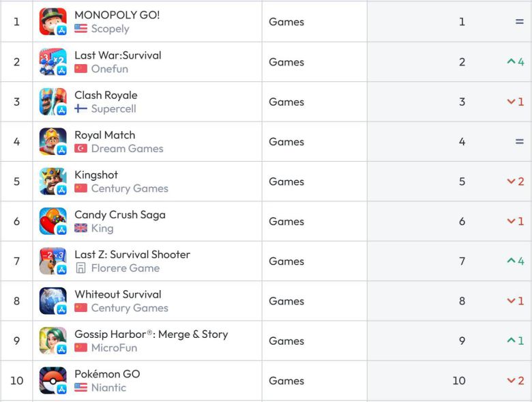This screenshot has height=402, width=532.
Task: Click the MicroFun publisher link
Action: tap(114, 347)
